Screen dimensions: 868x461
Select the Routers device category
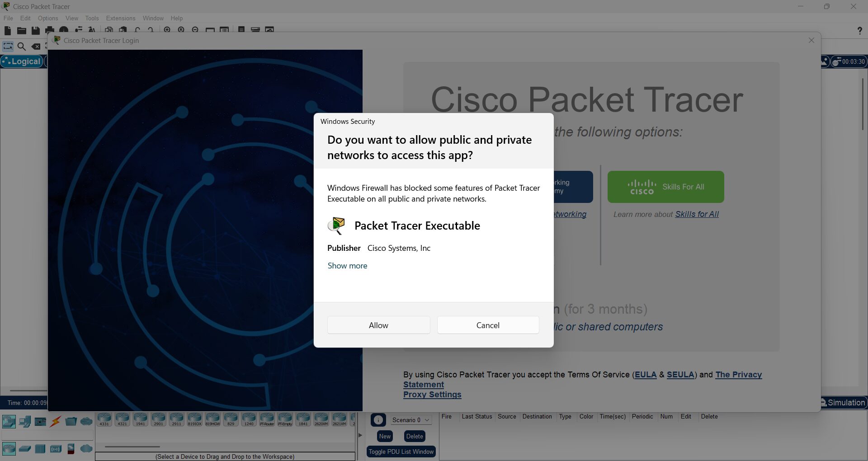(9, 448)
